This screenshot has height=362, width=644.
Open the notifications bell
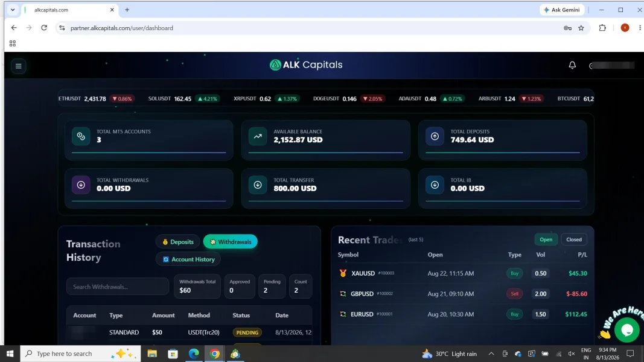[x=572, y=65]
